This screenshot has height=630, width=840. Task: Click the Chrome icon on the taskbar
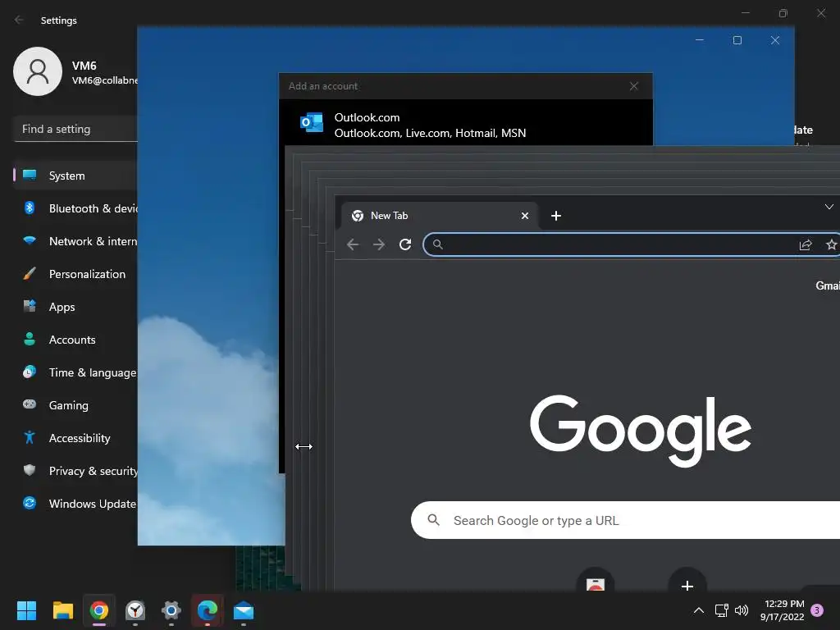point(99,610)
